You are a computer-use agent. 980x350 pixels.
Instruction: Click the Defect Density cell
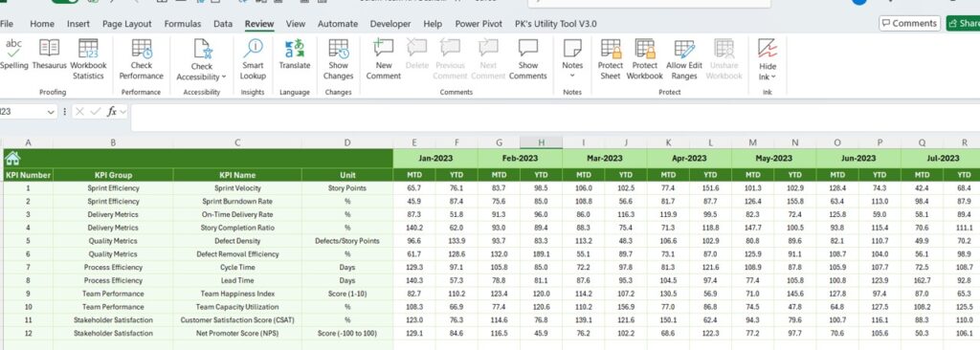click(237, 241)
